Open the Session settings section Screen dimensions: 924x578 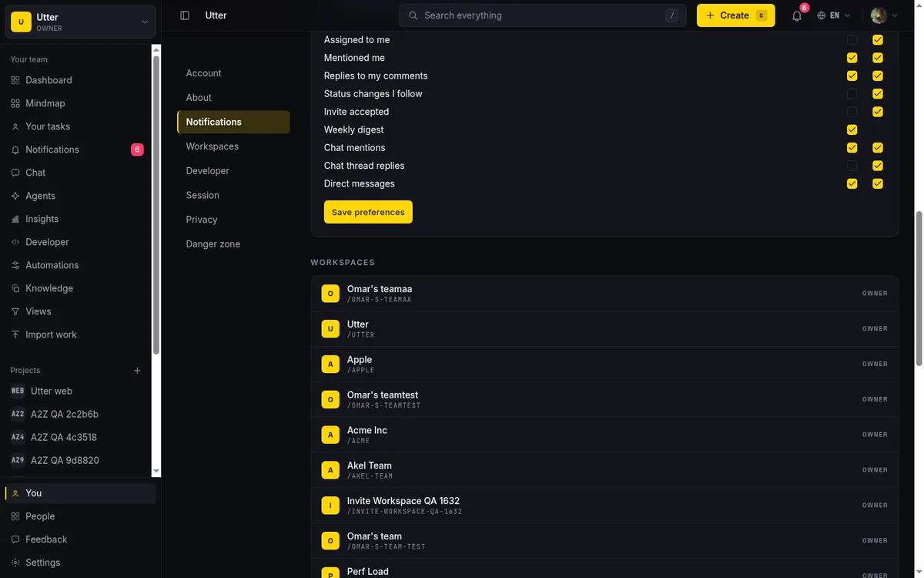point(233,195)
